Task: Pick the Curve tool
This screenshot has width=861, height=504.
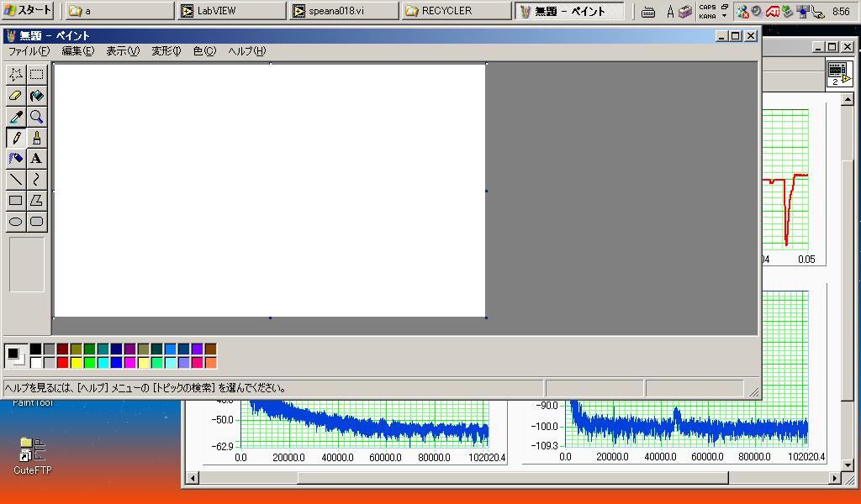Action: pyautogui.click(x=36, y=180)
